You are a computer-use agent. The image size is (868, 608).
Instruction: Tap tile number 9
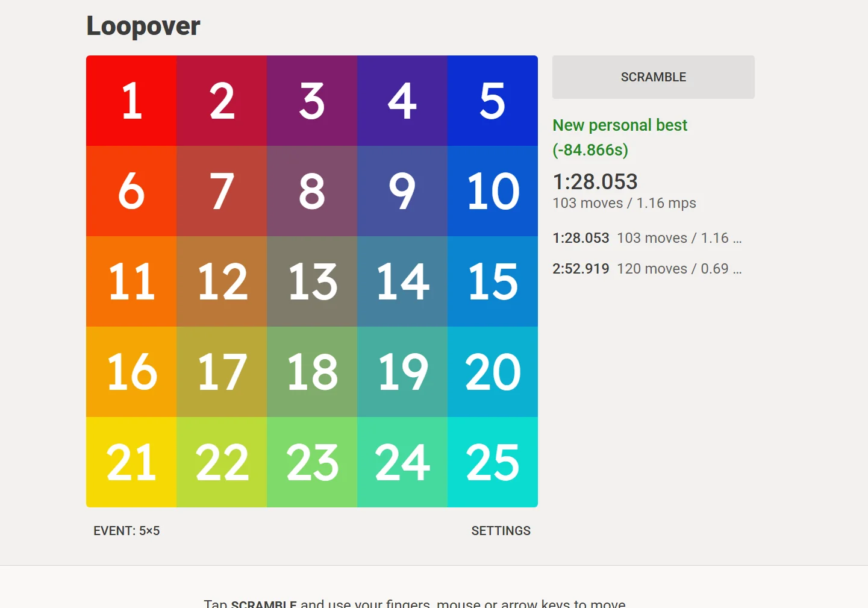click(x=402, y=191)
